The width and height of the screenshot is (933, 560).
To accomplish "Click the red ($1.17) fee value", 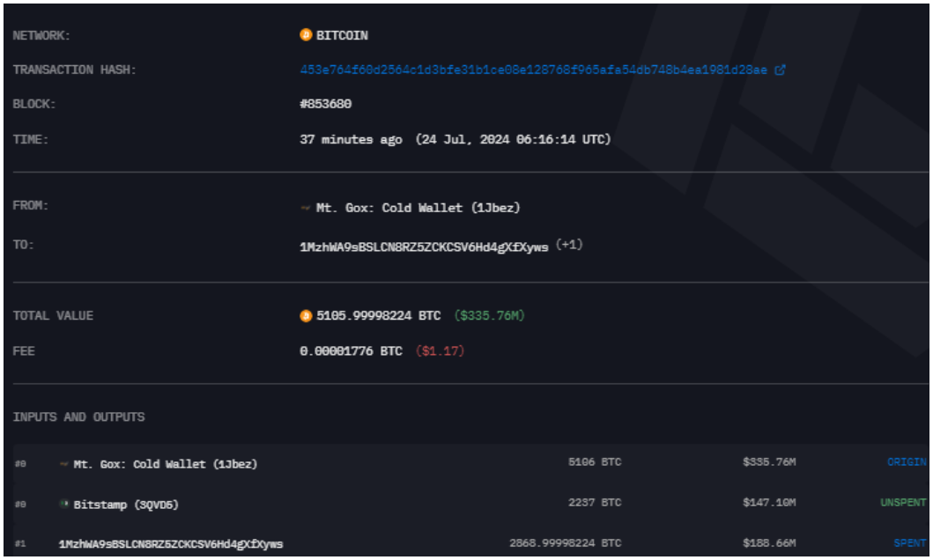I will (440, 351).
